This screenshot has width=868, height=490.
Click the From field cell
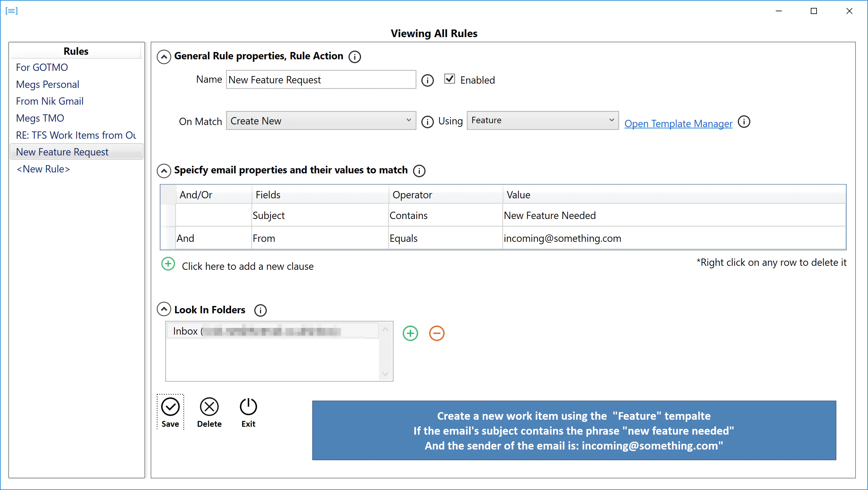point(320,238)
